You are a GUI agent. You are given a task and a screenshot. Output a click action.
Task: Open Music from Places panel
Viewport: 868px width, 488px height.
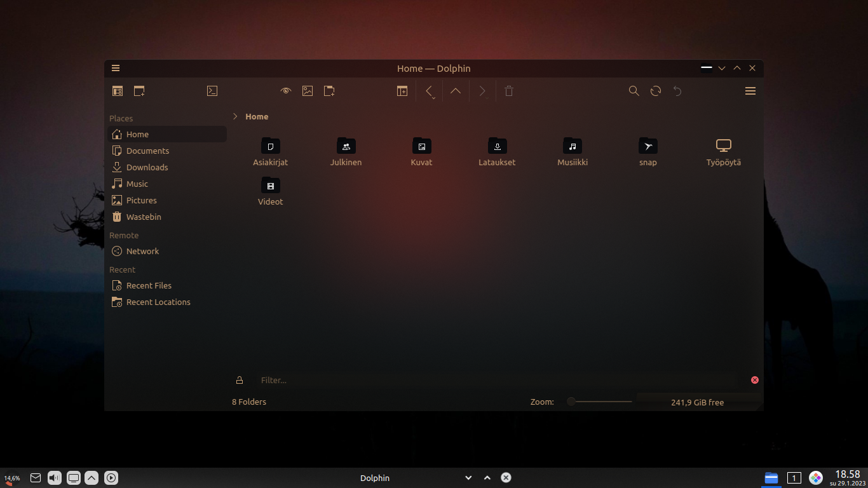[167, 184]
